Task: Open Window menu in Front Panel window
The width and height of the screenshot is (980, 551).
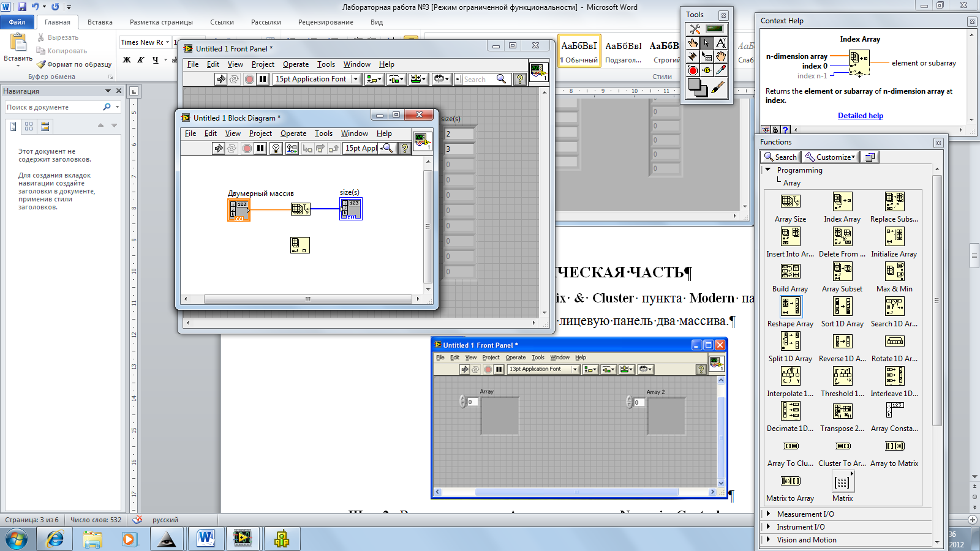Action: [356, 64]
